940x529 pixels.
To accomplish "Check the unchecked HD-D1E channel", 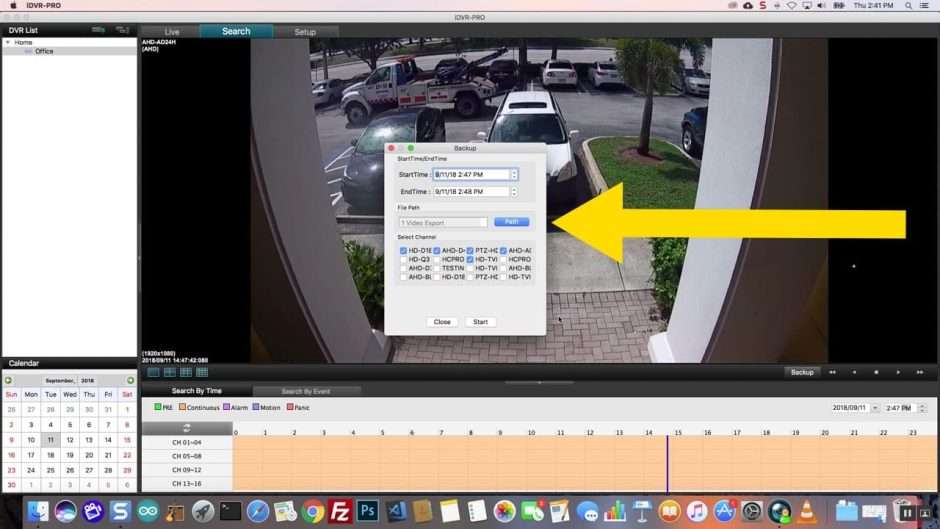I will point(436,277).
